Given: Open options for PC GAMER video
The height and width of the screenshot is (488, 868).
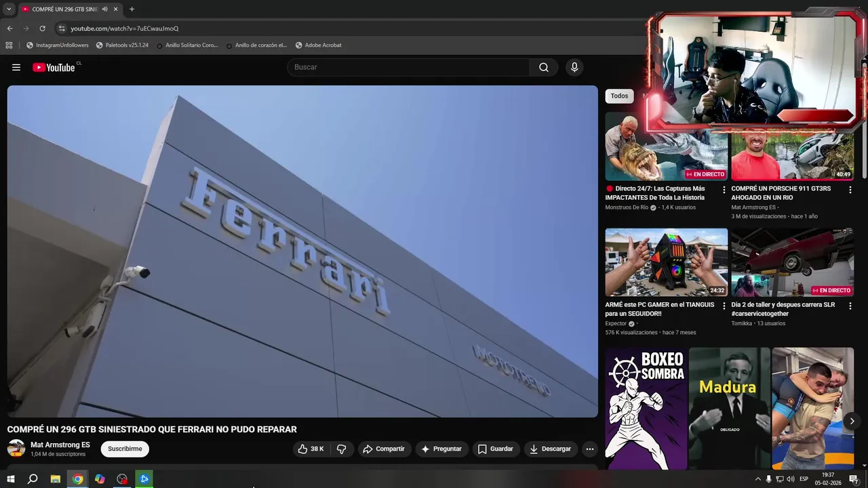Looking at the screenshot, I should pyautogui.click(x=724, y=306).
